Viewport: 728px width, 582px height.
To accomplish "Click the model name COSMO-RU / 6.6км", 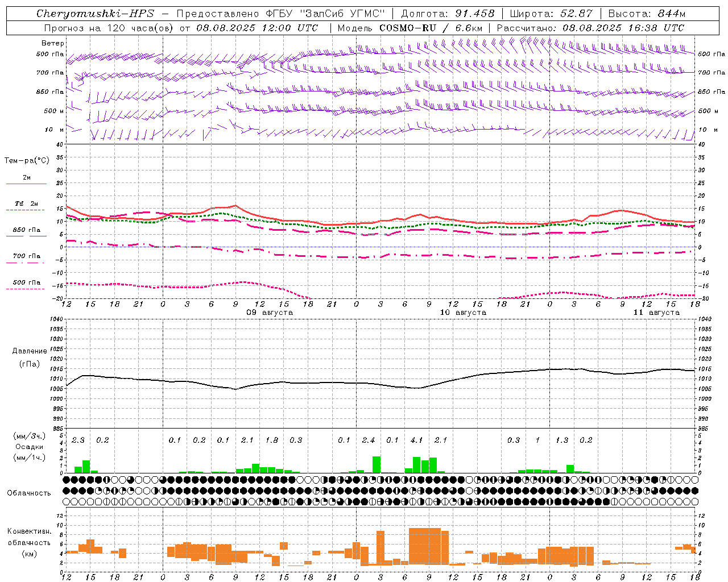I will (431, 28).
